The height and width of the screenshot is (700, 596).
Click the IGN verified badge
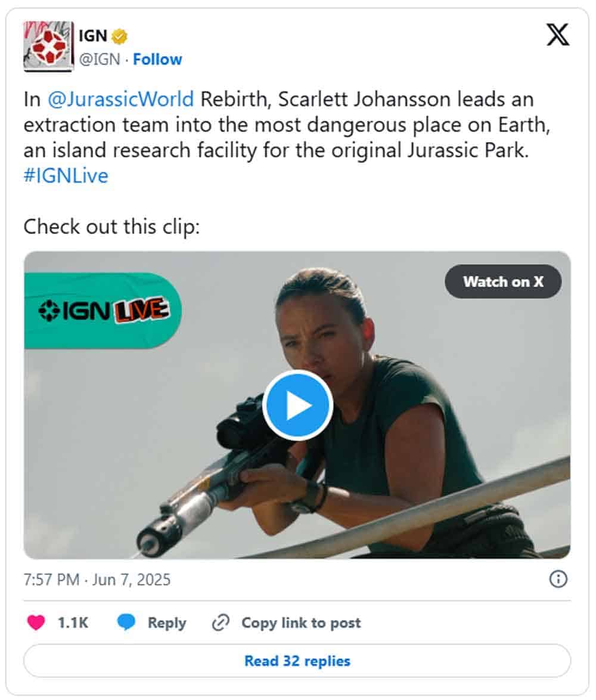click(x=119, y=36)
